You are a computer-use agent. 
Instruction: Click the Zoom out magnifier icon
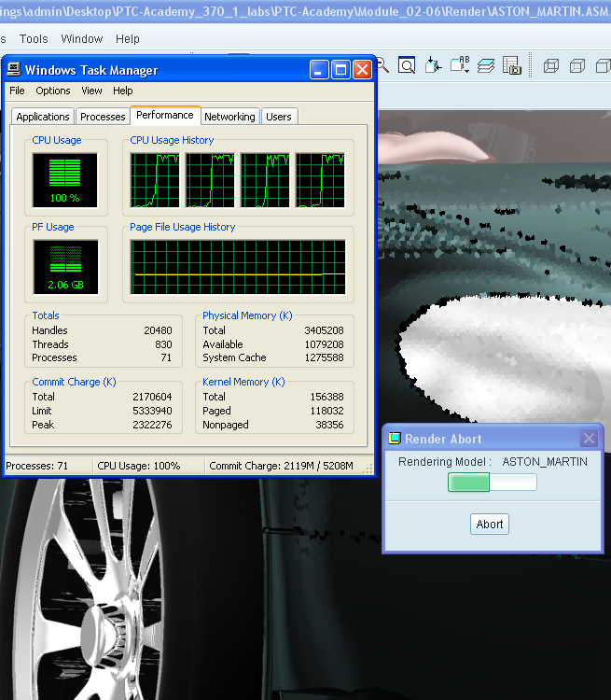coord(383,65)
